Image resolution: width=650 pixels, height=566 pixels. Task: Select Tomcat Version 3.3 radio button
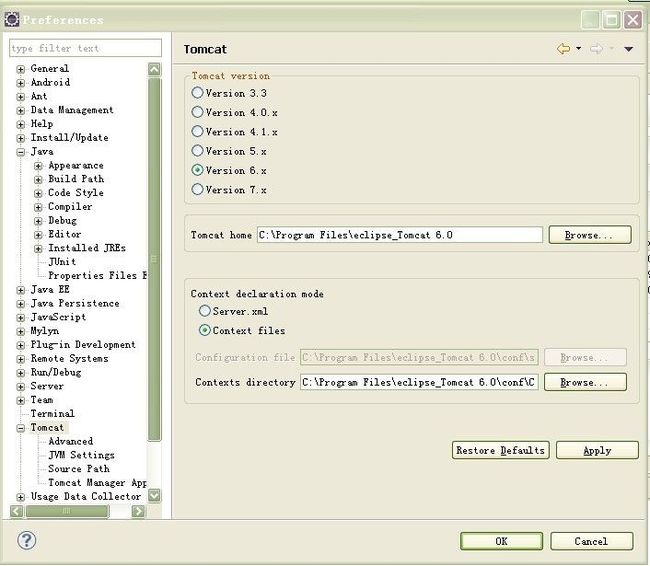click(197, 92)
